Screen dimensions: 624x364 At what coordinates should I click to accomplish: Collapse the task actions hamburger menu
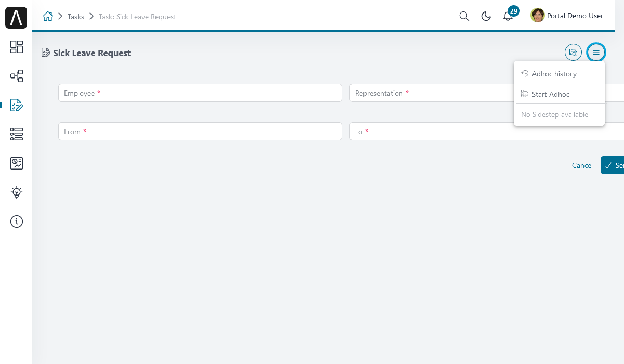tap(596, 52)
